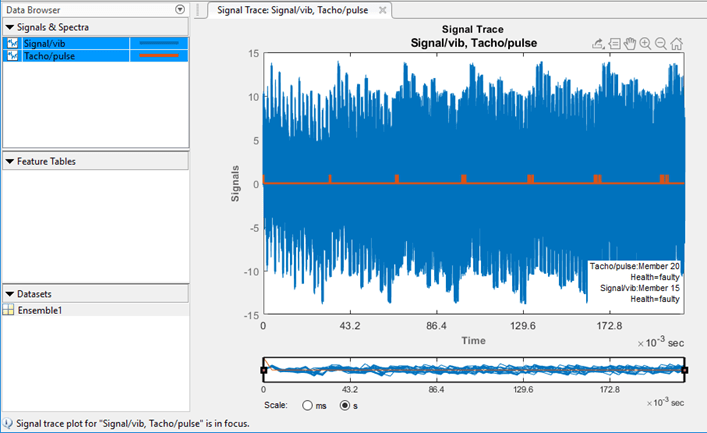Click the Tacho/pulse signal icon

pyautogui.click(x=13, y=56)
